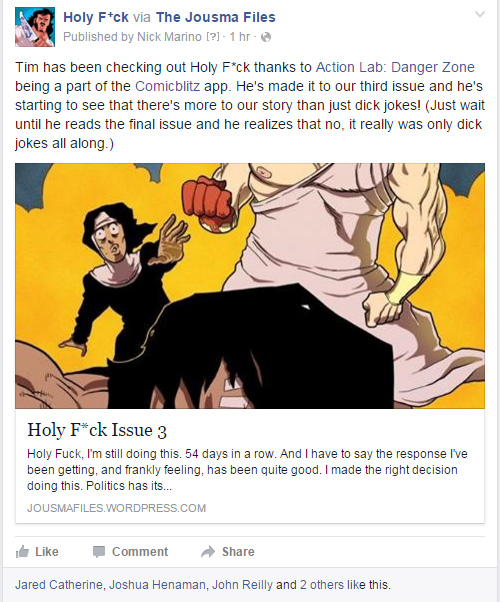
Task: Click the 1 hr timestamp
Action: coord(240,37)
